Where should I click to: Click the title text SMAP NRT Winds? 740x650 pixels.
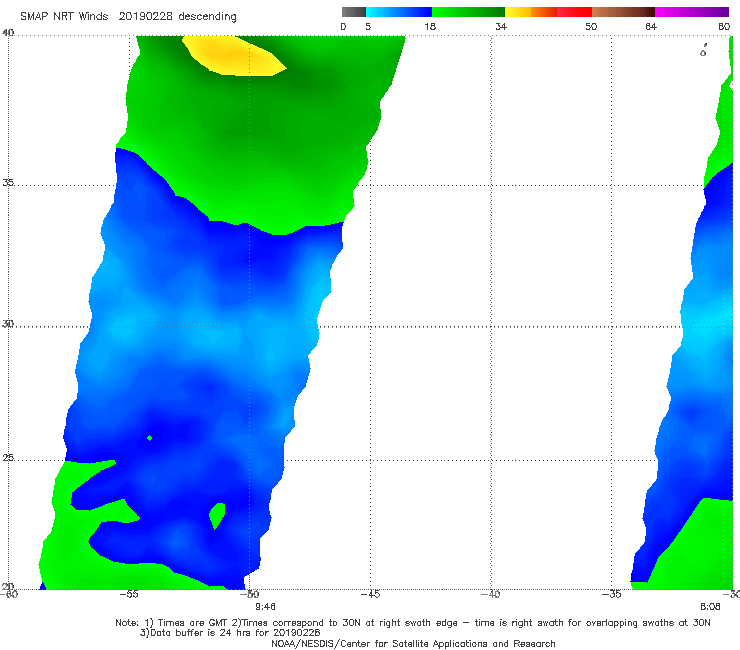coord(64,16)
